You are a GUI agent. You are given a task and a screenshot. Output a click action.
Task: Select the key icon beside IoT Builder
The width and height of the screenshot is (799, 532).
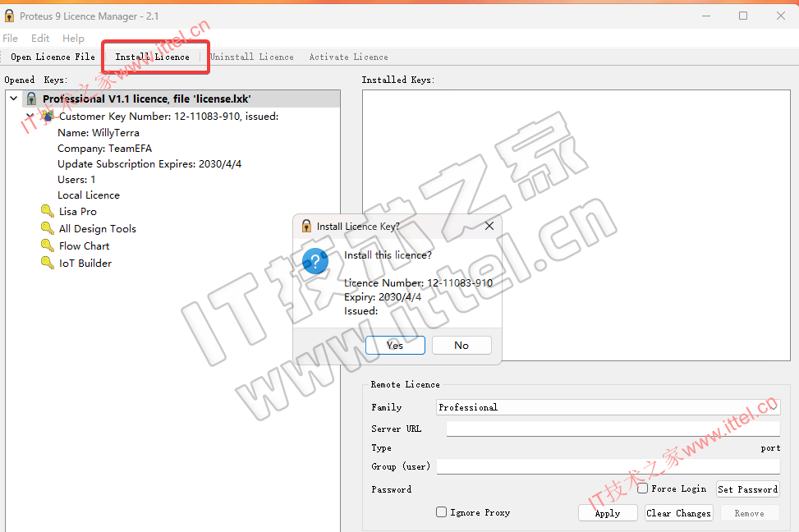click(48, 263)
